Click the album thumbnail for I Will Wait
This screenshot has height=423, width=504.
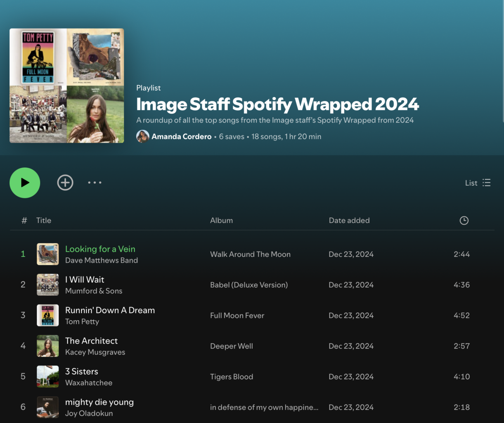(47, 285)
